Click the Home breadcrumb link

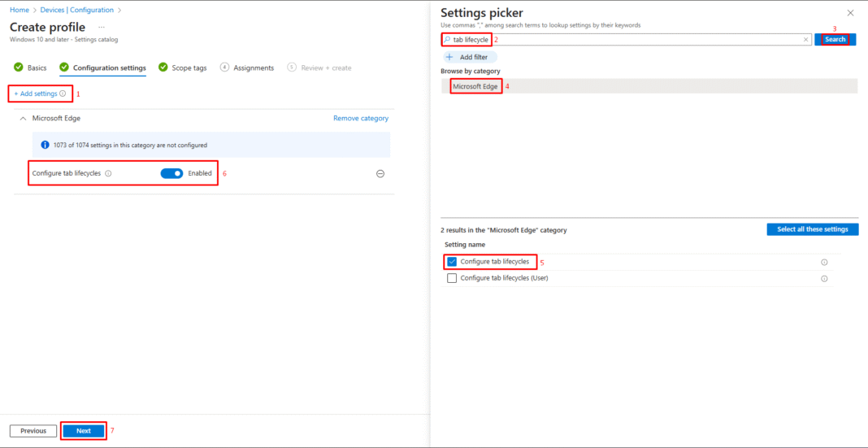coord(20,10)
